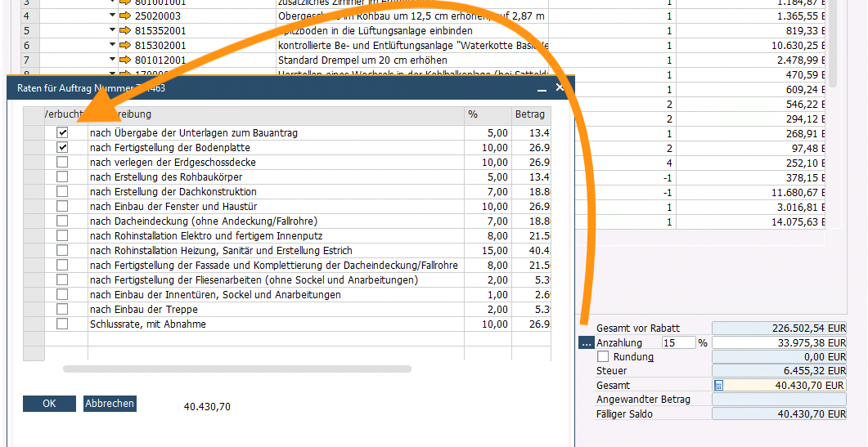The image size is (868, 447).
Task: Uncheck 'nach Übergabe der Unterlagen zum Bauantrag'
Action: tap(62, 132)
